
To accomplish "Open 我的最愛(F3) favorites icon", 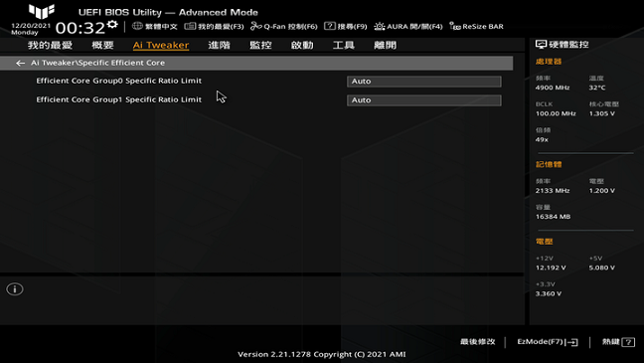I will [x=190, y=26].
